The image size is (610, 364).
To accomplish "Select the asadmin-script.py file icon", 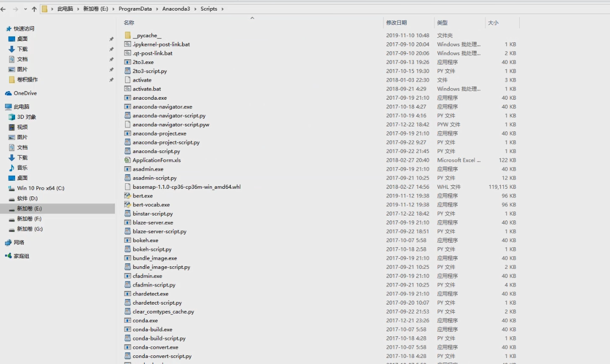I will pyautogui.click(x=128, y=178).
